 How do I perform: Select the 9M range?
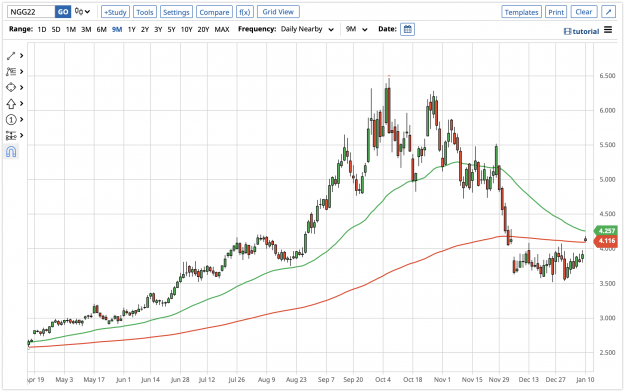(x=117, y=29)
